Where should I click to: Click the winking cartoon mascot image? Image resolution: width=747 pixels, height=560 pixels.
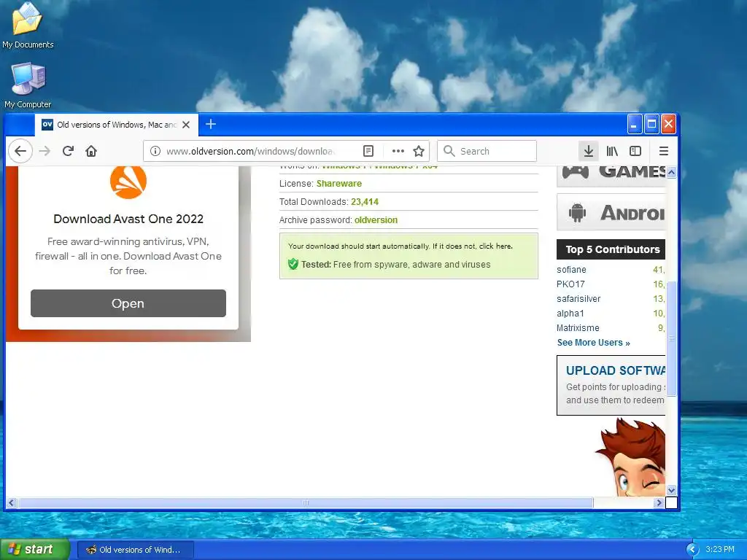point(630,457)
